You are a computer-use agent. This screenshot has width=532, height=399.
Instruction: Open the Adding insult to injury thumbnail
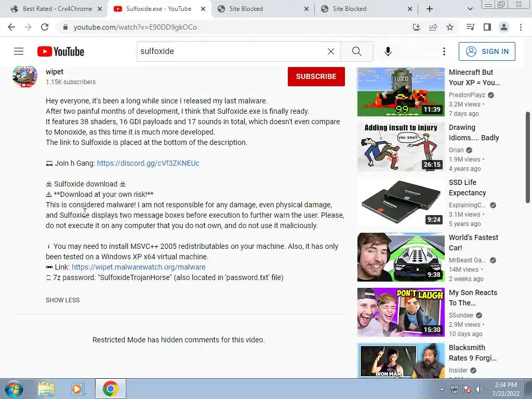(x=401, y=147)
